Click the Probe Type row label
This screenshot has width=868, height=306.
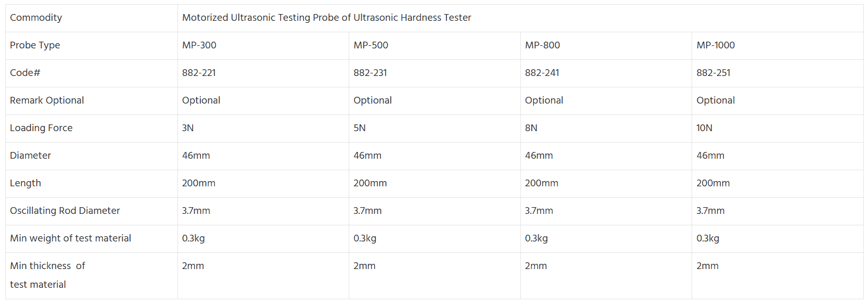pos(35,45)
